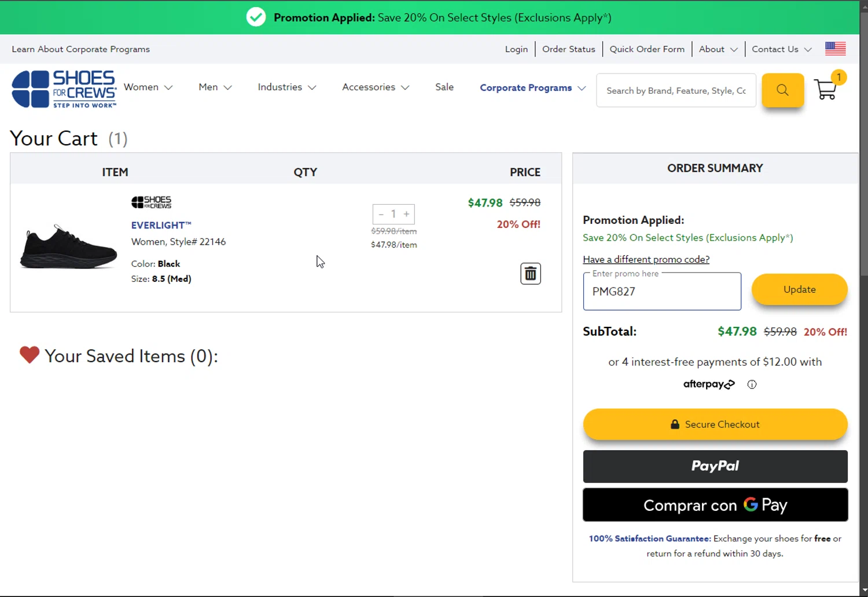The width and height of the screenshot is (868, 597).
Task: Click the black shoe product thumbnail
Action: [68, 247]
